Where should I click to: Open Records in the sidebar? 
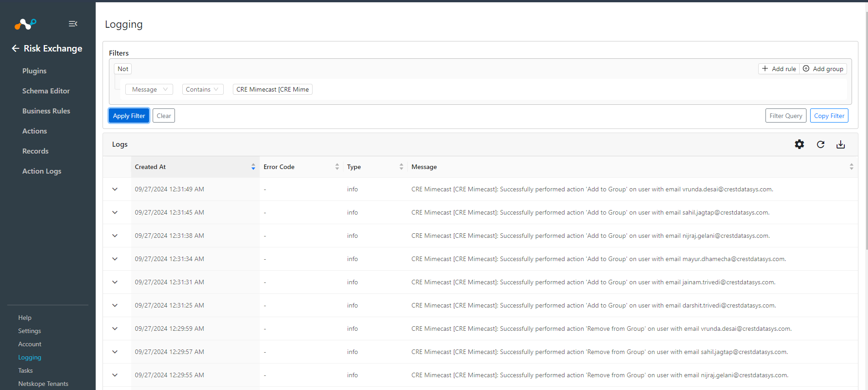pos(35,151)
